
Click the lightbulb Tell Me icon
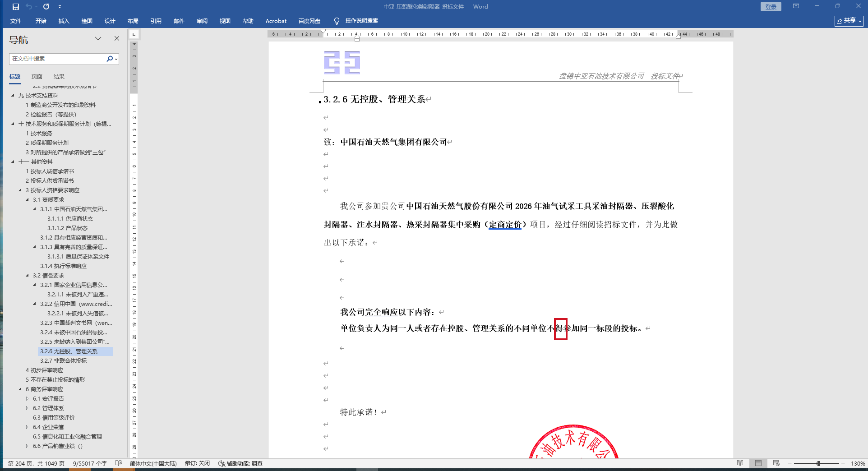pyautogui.click(x=337, y=21)
